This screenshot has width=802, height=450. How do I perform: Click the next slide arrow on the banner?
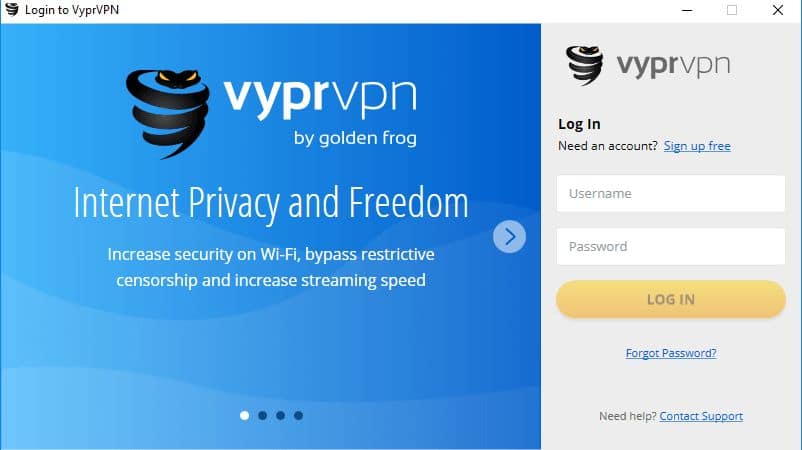pos(509,237)
